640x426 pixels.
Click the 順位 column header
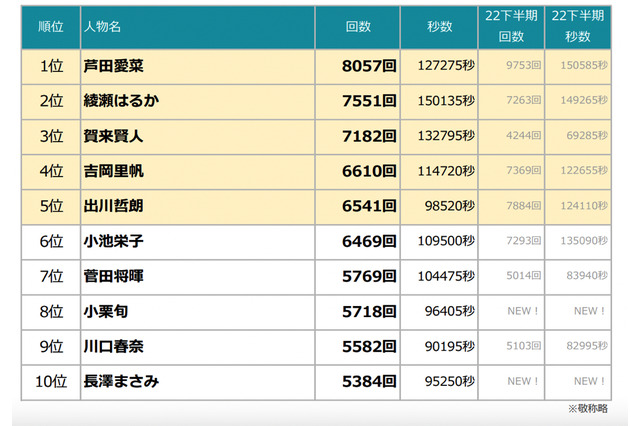[x=51, y=27]
